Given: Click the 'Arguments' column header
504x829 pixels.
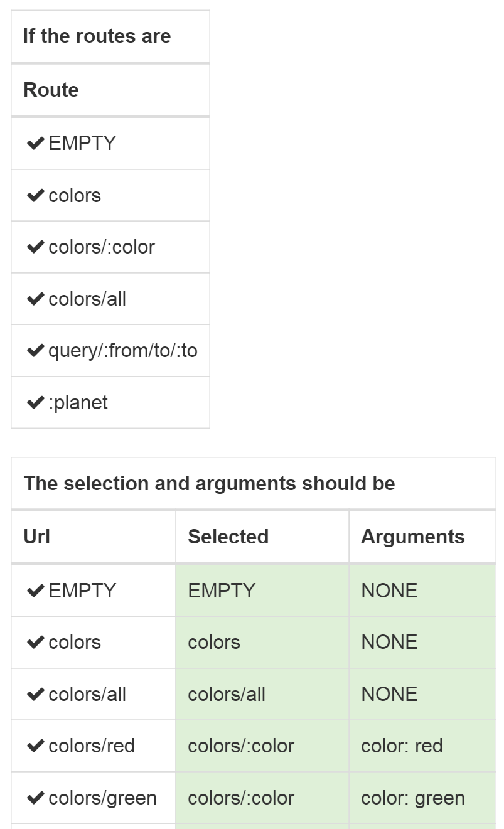Looking at the screenshot, I should (x=412, y=537).
